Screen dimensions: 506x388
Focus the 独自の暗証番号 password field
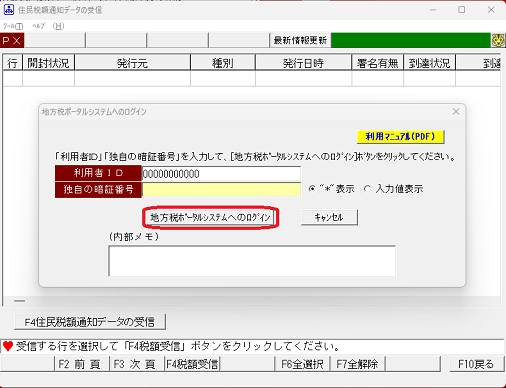221,189
